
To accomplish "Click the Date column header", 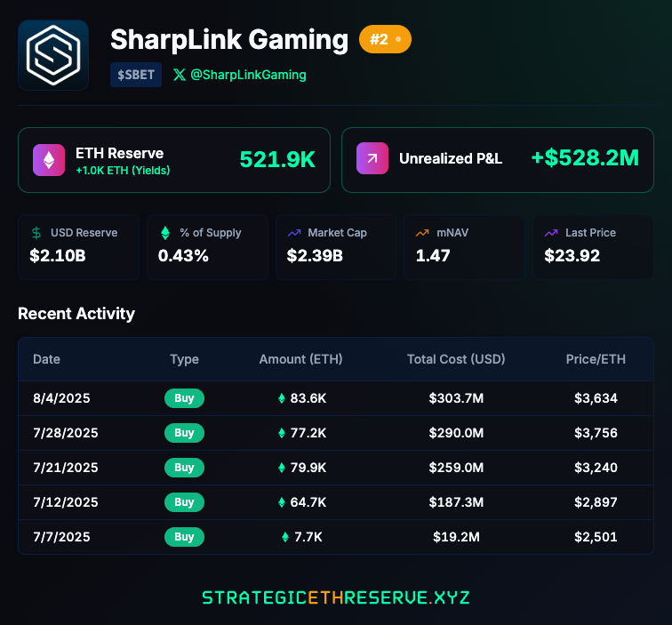I will point(47,359).
